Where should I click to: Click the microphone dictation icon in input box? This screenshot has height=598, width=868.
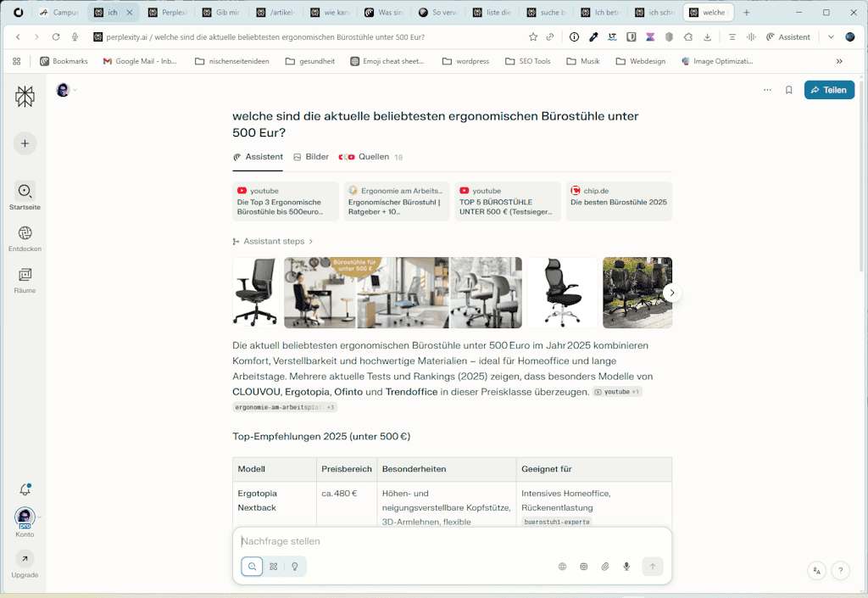click(626, 567)
